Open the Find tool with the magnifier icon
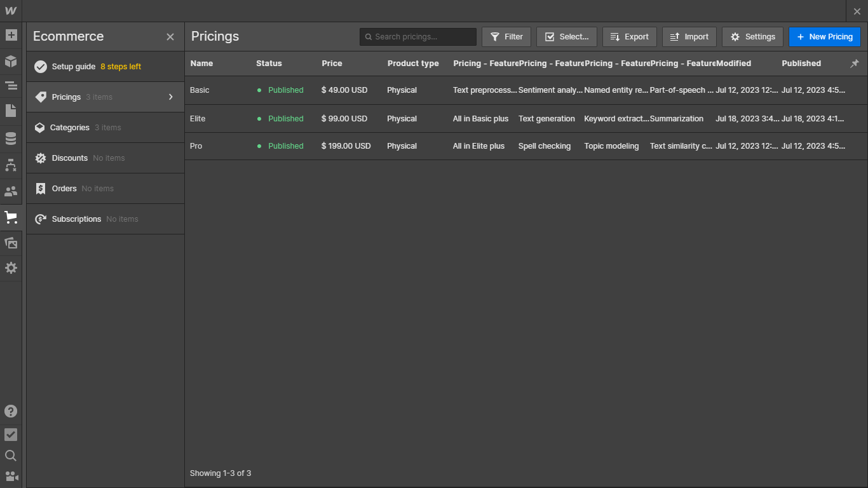 [11, 455]
